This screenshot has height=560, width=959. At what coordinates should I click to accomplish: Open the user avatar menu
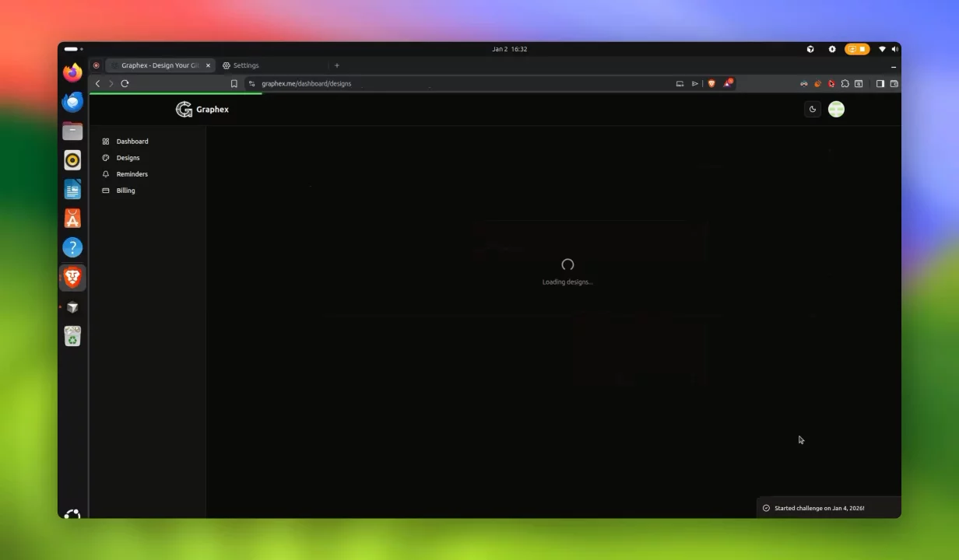[836, 110]
